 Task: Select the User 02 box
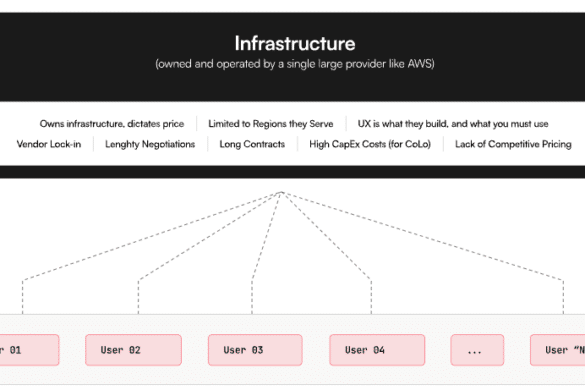click(x=134, y=350)
